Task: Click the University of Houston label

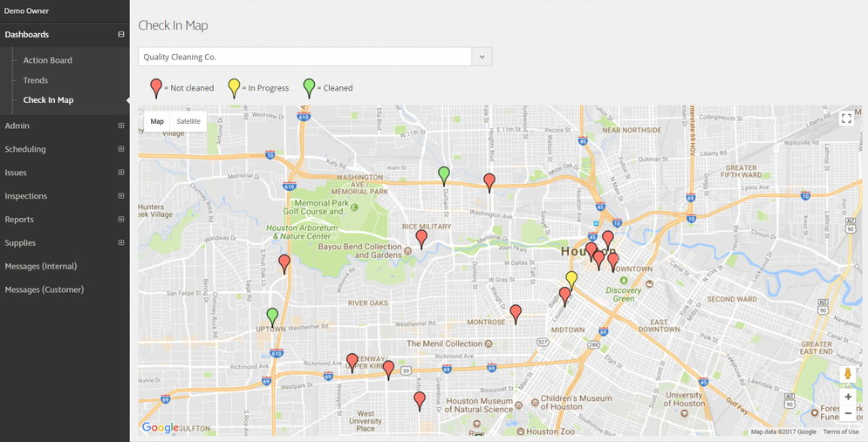Action: click(x=684, y=399)
